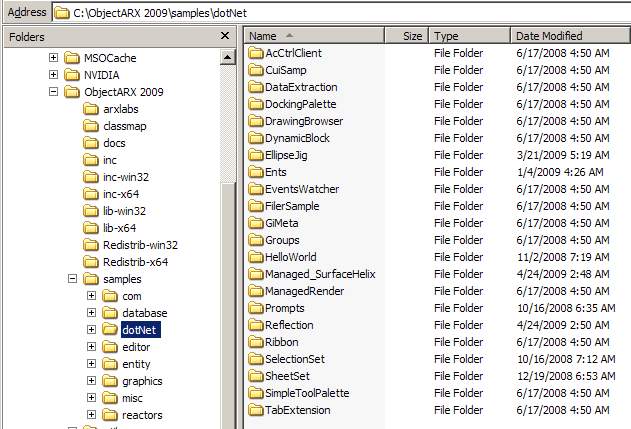Select the Prompts folder icon
The height and width of the screenshot is (429, 631).
256,308
